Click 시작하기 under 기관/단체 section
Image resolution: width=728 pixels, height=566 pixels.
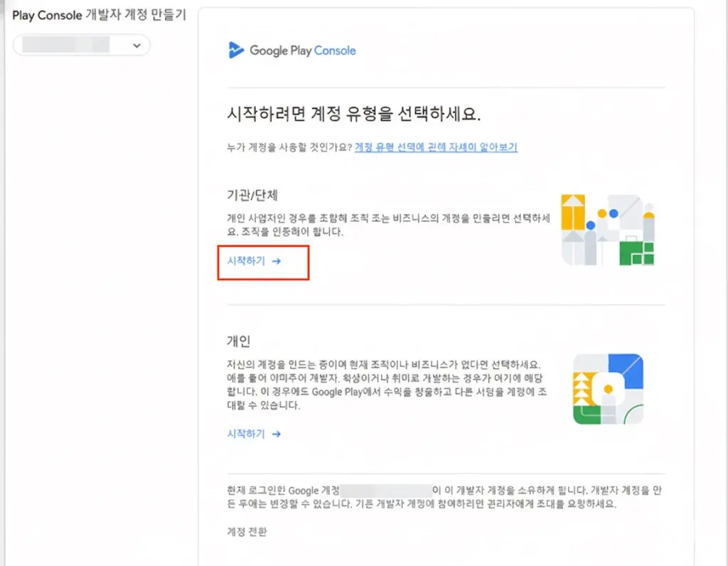coord(246,261)
